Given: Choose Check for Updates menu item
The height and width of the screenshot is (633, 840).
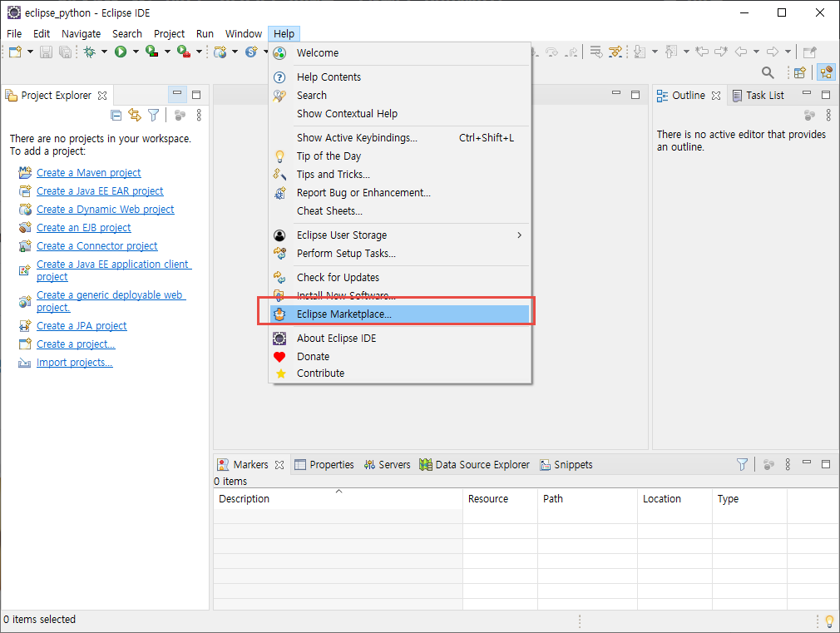Looking at the screenshot, I should coord(400,277).
